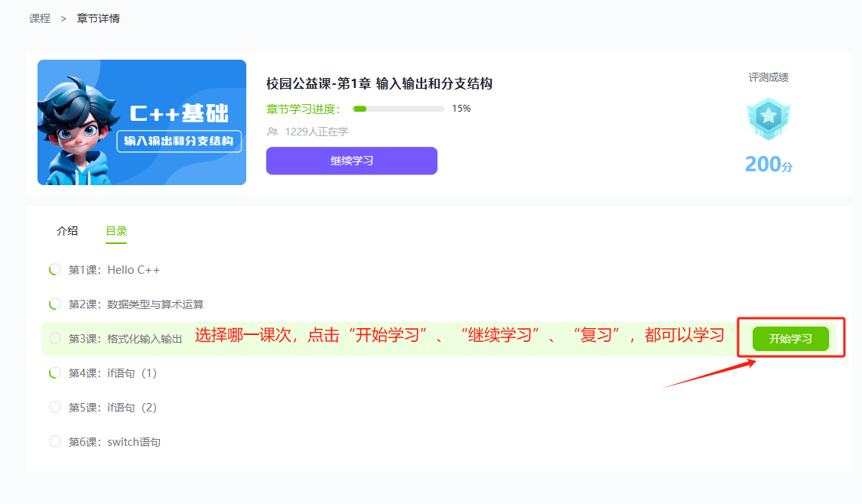Click progress circle icon for 第1课 Hello C++
This screenshot has height=504, width=862.
[x=54, y=270]
